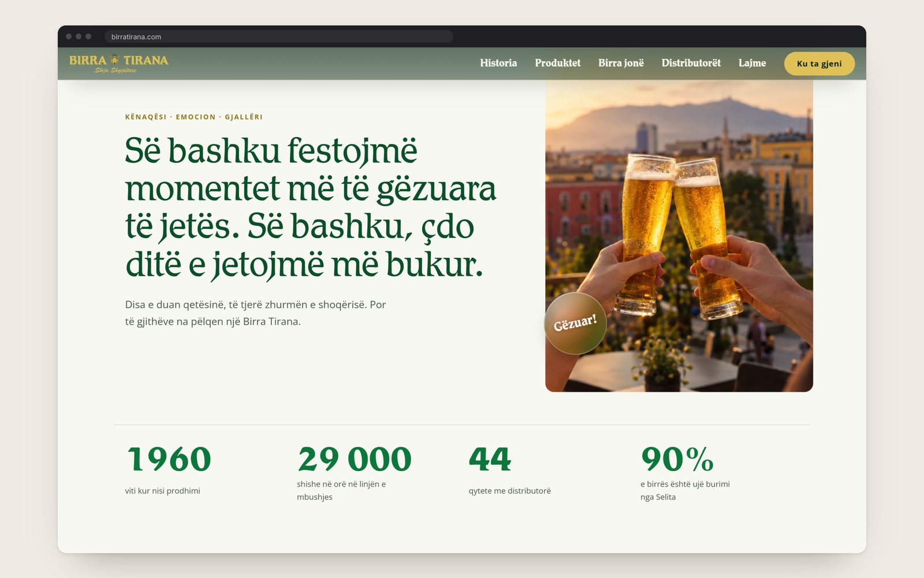Open the Lajme nav link
Image resolution: width=924 pixels, height=578 pixels.
click(x=752, y=63)
